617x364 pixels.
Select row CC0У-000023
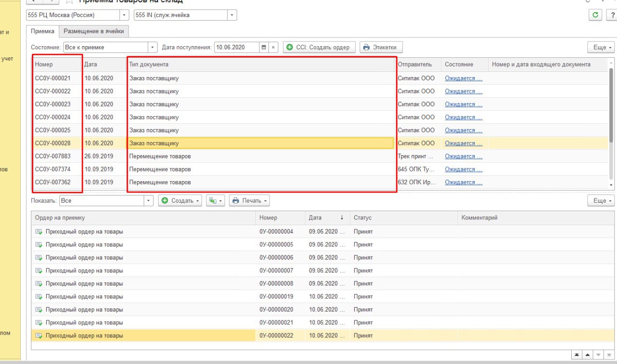click(x=320, y=104)
